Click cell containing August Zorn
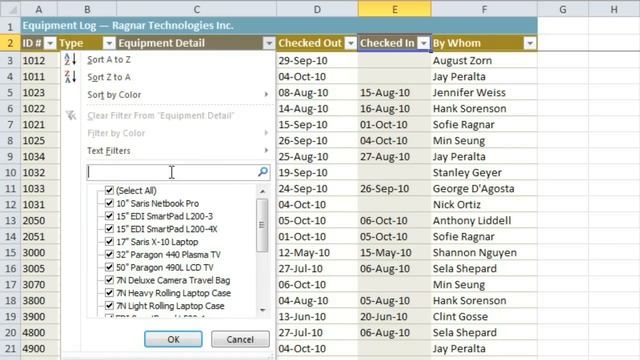Screen dimensions: 640x360 coord(484,60)
